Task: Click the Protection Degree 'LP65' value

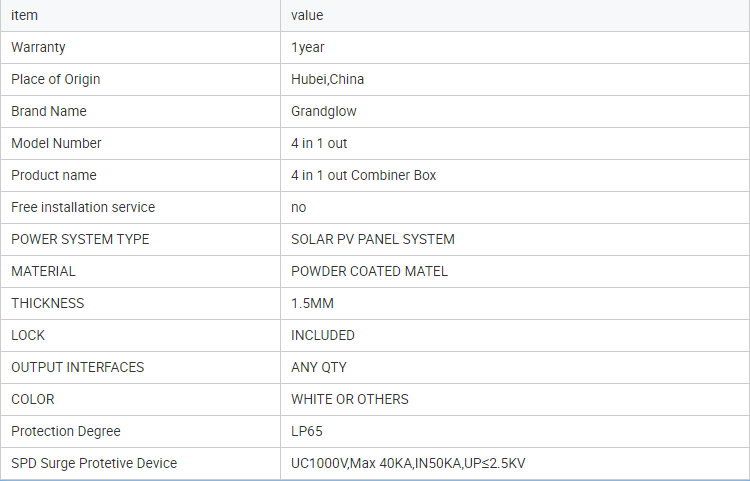Action: (x=307, y=432)
